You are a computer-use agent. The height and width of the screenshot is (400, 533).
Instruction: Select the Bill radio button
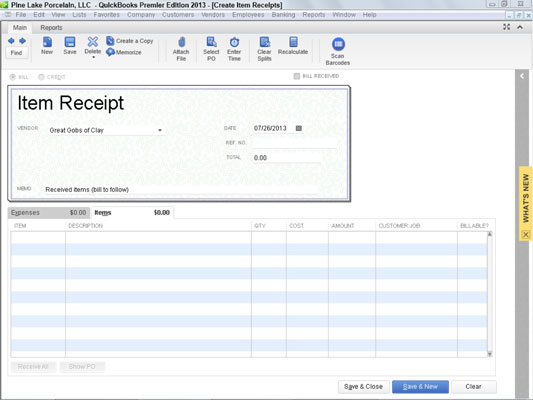point(13,77)
